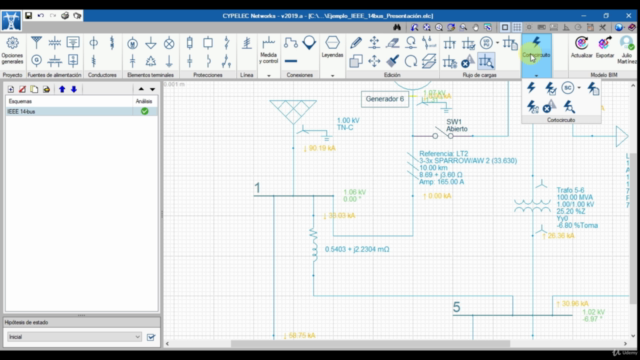Click the generator power source icon
Image resolution: width=640 pixels, height=360 pixels.
[x=36, y=61]
